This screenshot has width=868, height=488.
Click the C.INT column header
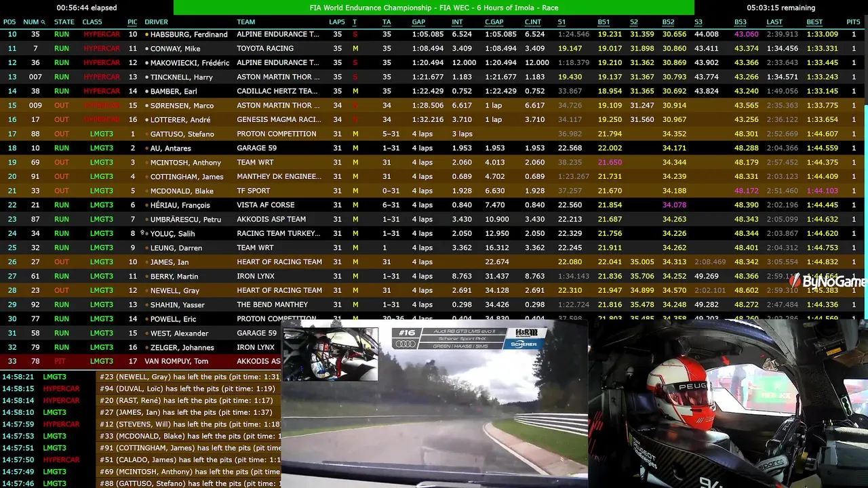(532, 22)
